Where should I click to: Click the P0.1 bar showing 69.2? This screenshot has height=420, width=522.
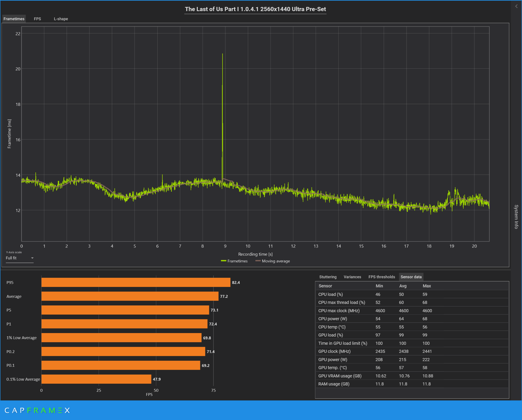point(121,365)
